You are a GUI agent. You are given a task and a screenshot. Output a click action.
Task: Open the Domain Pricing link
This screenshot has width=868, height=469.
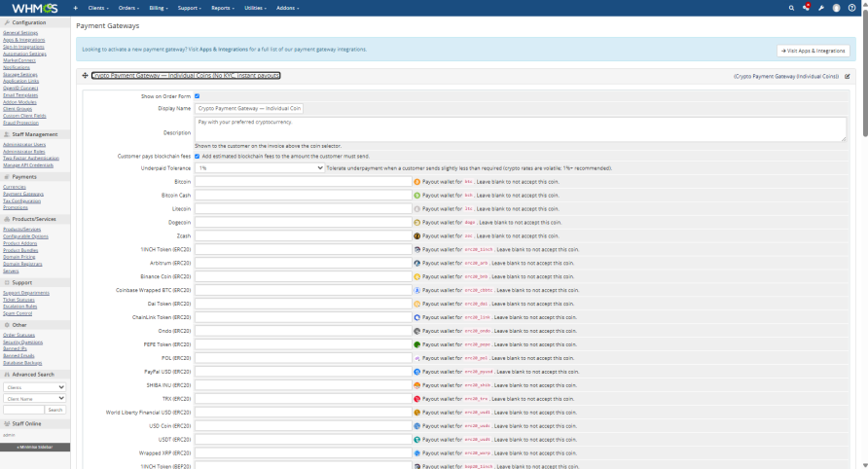pyautogui.click(x=19, y=257)
